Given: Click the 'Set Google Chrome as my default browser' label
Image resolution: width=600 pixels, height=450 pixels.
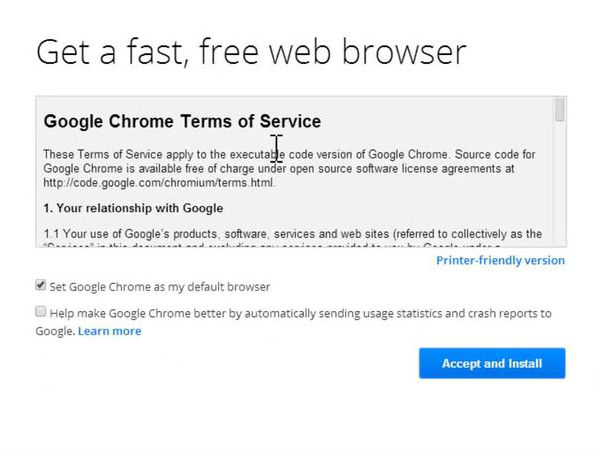Looking at the screenshot, I should coord(160,286).
